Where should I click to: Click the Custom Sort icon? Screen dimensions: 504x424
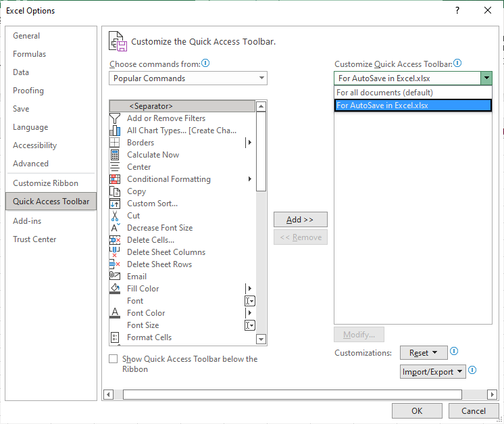pyautogui.click(x=115, y=204)
